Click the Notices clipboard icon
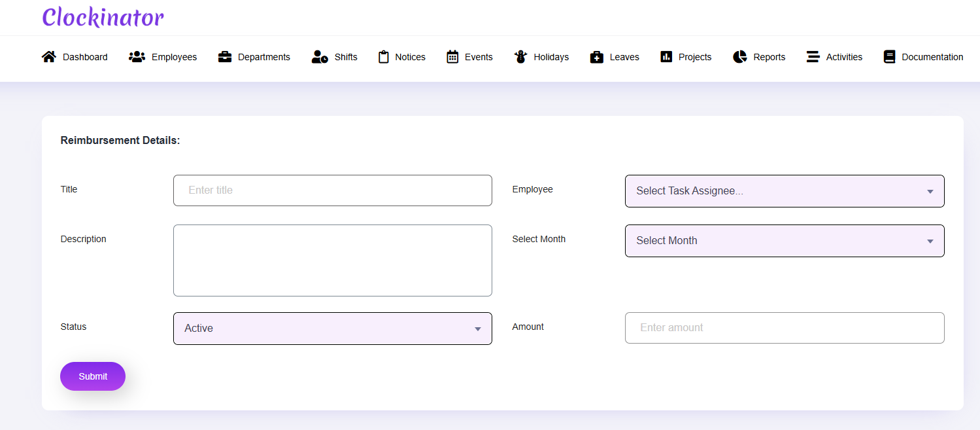This screenshot has width=980, height=430. coord(384,57)
